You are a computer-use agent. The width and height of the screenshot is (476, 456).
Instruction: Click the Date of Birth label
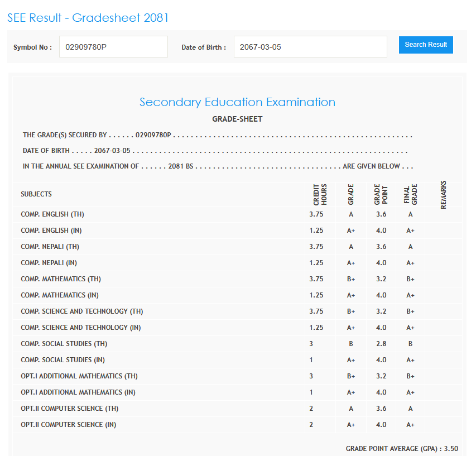(x=204, y=47)
